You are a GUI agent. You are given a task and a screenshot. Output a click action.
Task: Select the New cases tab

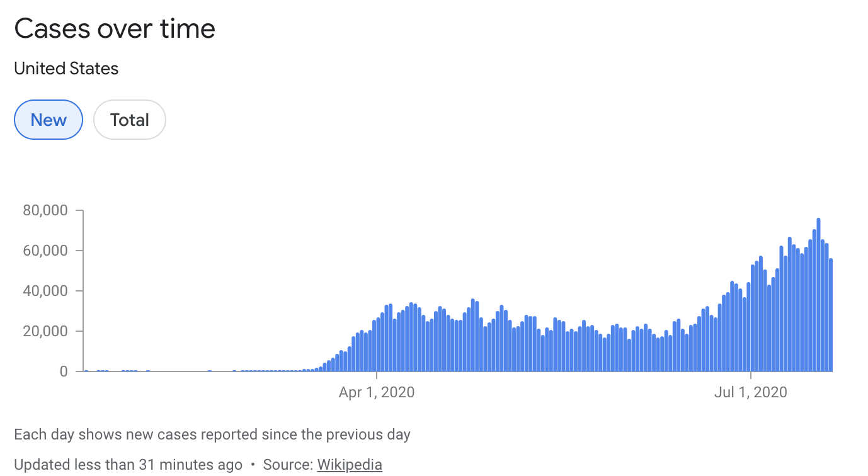[x=49, y=120]
